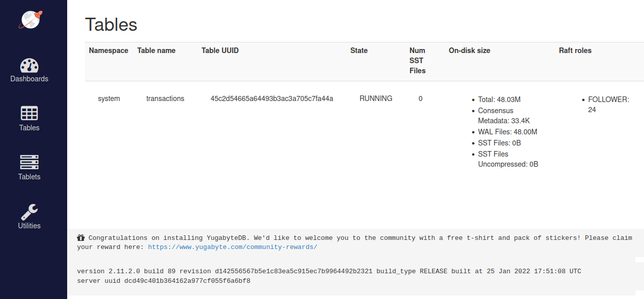This screenshot has width=644, height=299.
Task: Click the Num SST Files column header
Action: point(417,61)
